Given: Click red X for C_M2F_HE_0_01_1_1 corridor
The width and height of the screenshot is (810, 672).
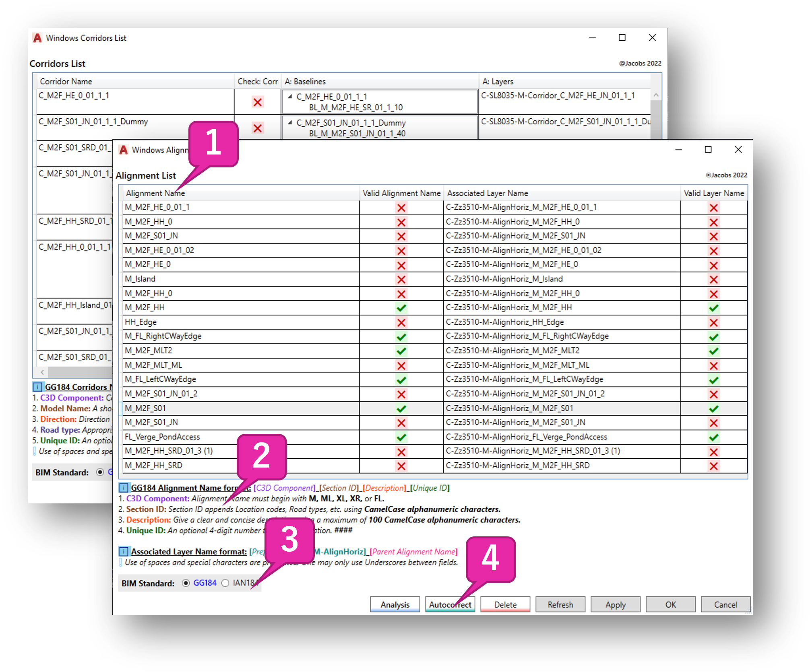Looking at the screenshot, I should pyautogui.click(x=258, y=102).
